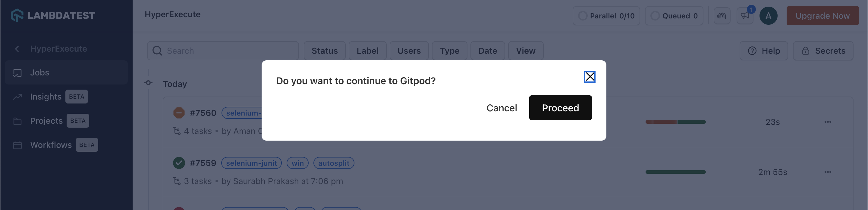Open Help using the question mark icon
Screen dimensions: 868x210
click(x=763, y=51)
